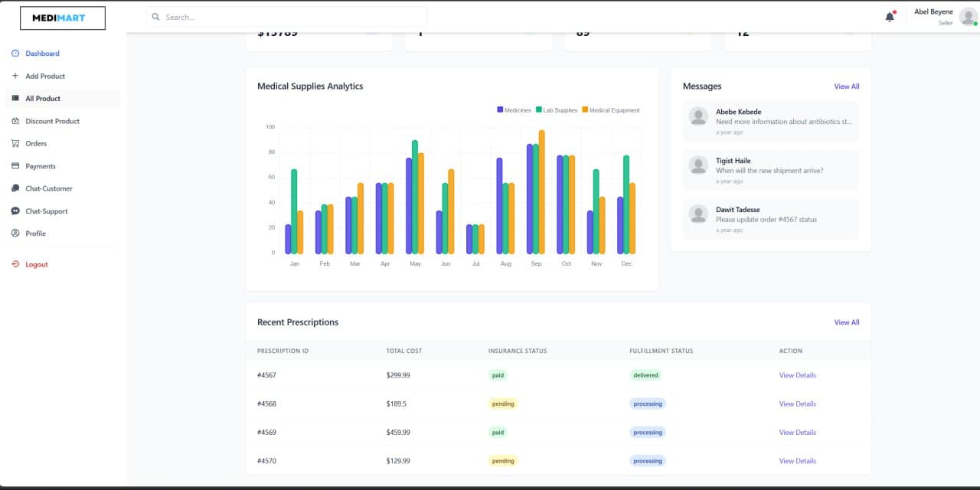The height and width of the screenshot is (490, 980).
Task: Click the notification bell with red badge
Action: pyautogui.click(x=889, y=15)
